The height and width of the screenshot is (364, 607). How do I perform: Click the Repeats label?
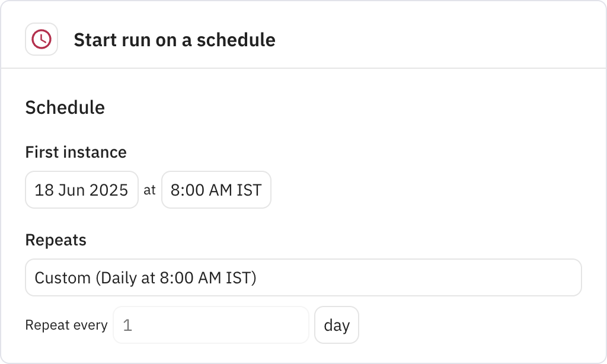point(55,240)
